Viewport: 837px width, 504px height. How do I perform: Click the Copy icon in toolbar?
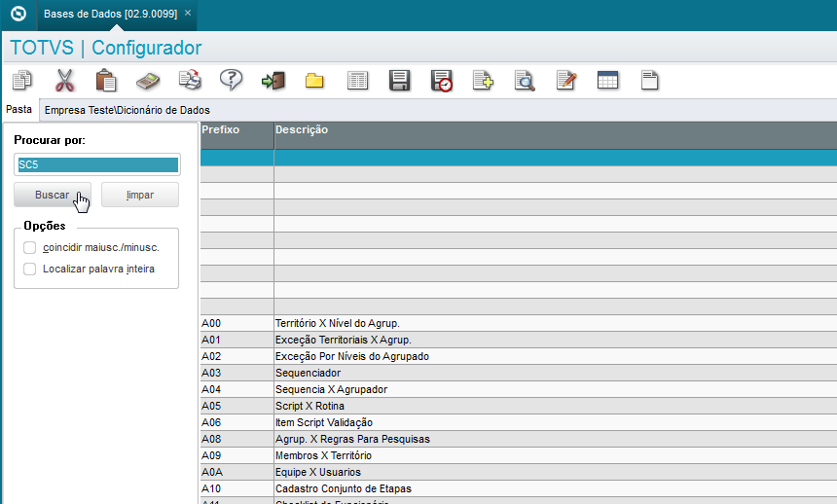(22, 81)
